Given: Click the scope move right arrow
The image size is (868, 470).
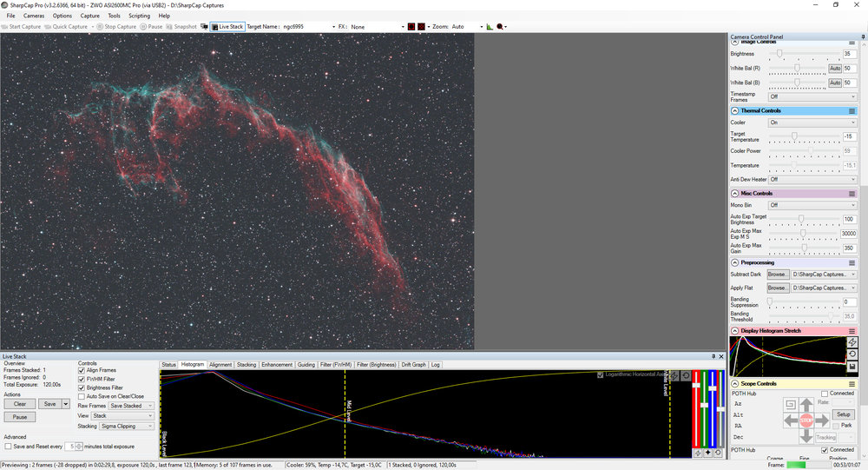Looking at the screenshot, I should [822, 420].
